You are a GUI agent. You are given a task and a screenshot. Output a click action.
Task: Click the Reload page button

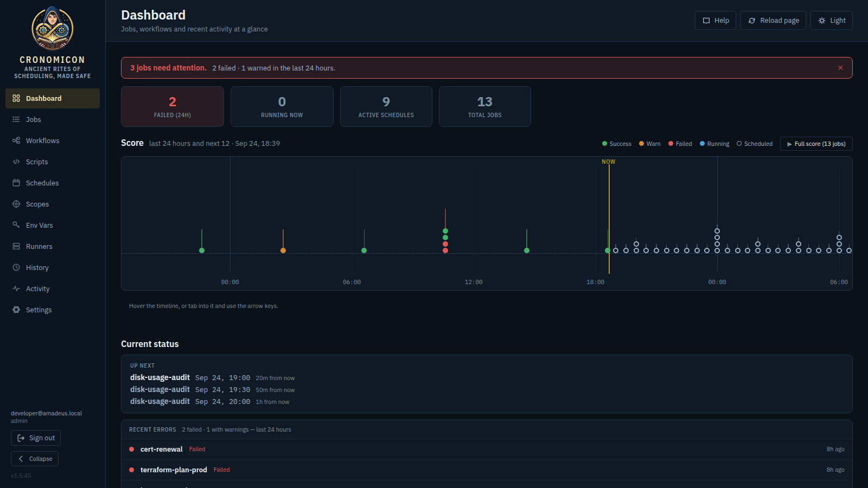point(773,21)
